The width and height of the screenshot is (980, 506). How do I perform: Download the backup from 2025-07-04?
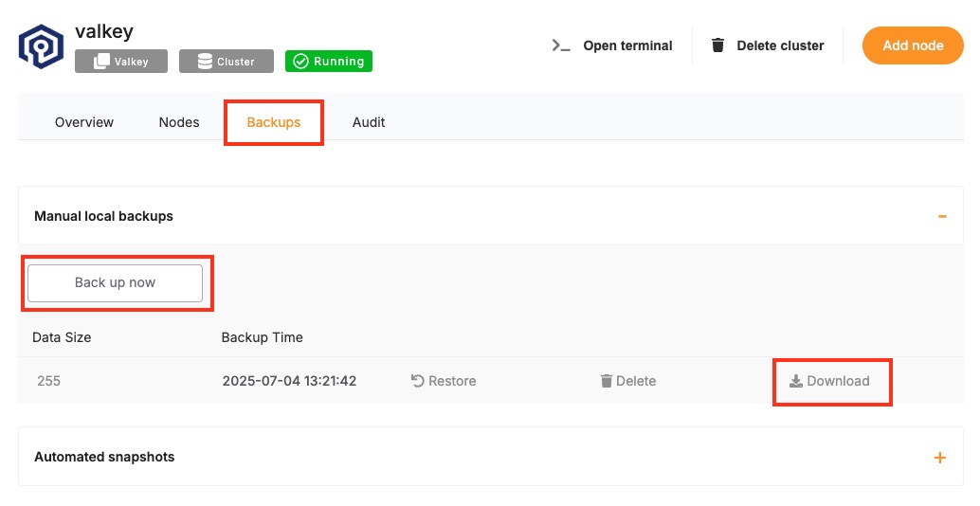pos(830,381)
